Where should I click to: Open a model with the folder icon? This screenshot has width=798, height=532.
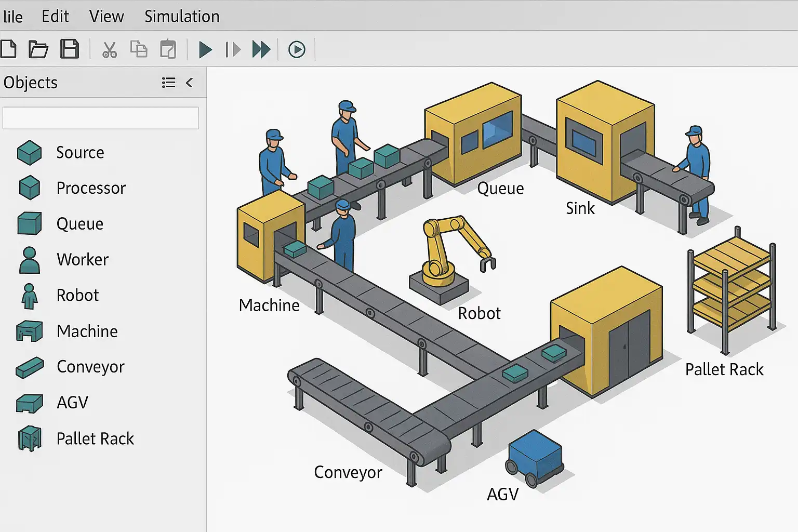click(x=38, y=49)
